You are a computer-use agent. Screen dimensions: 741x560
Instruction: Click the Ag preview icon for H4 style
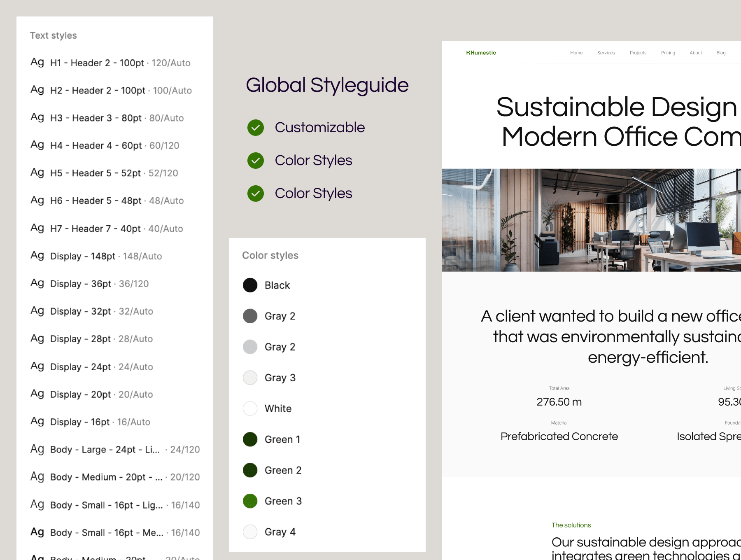37,145
